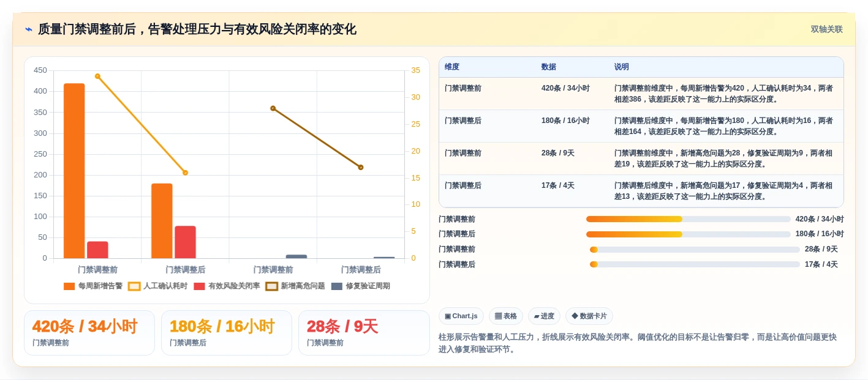
Task: Click table cell 28条 / 9天
Action: (x=558, y=153)
